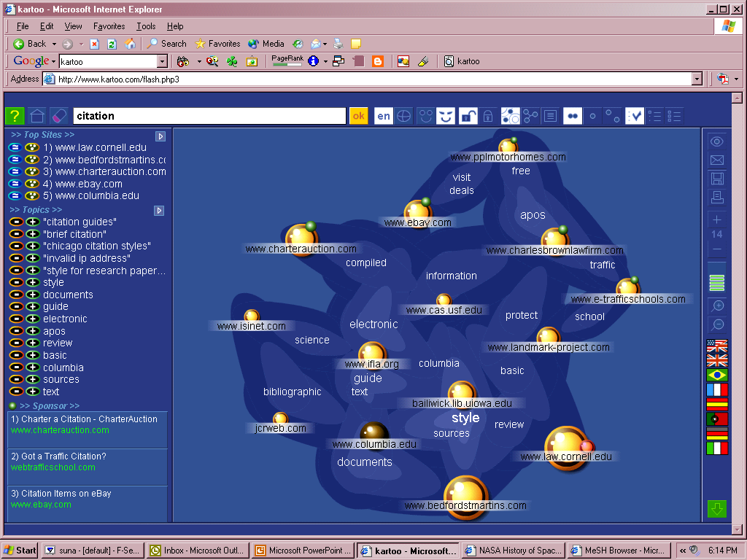
Task: Click the Kartoo home icon
Action: [37, 116]
